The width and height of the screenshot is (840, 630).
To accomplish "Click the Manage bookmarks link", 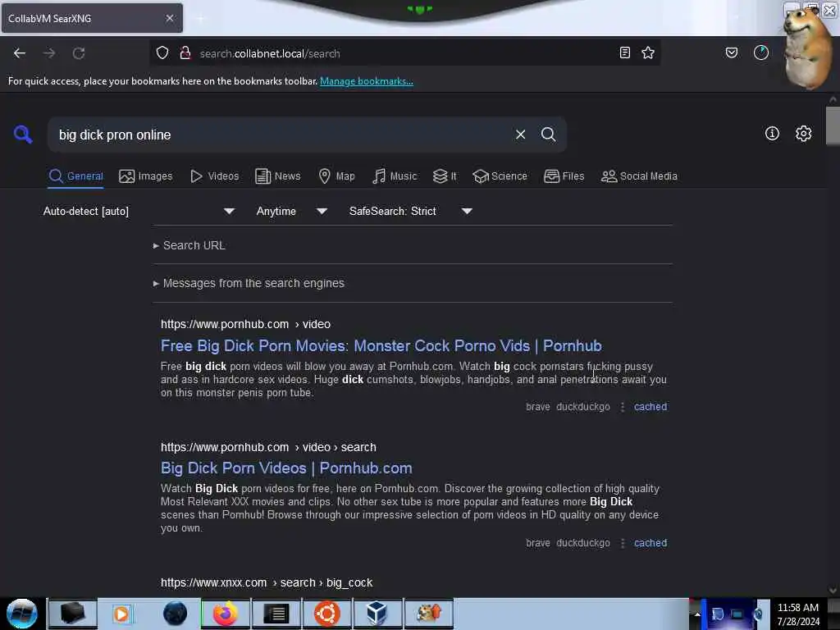I will coord(367,81).
